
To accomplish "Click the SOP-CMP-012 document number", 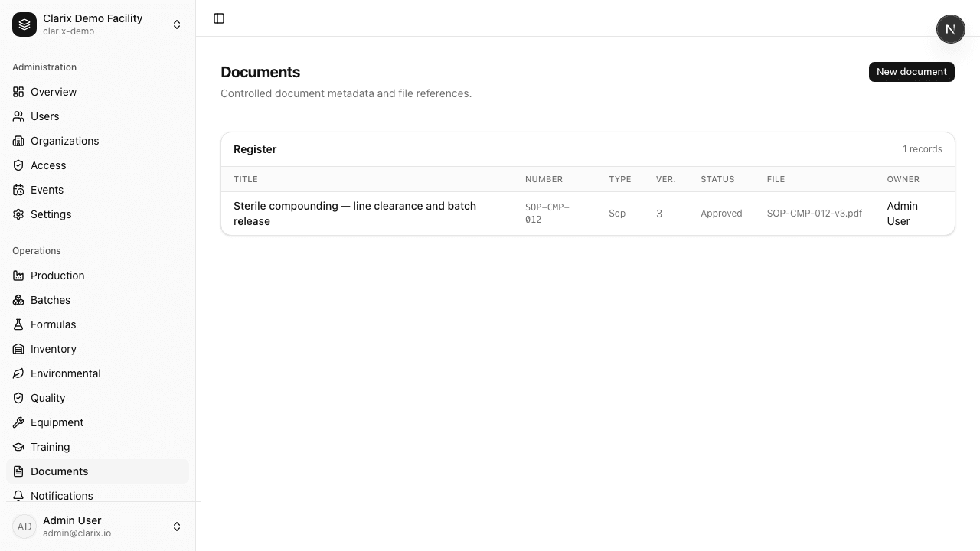I will pyautogui.click(x=547, y=214).
